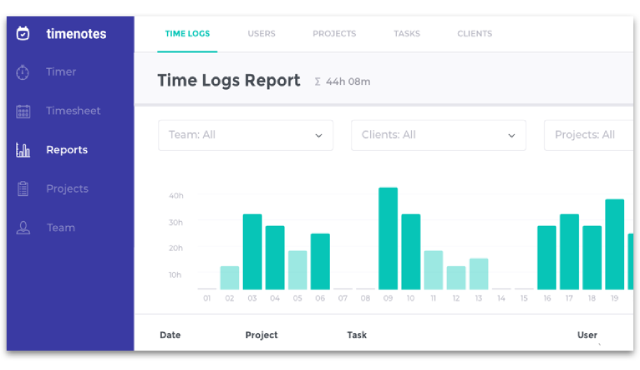Screen dimensions: 640x370
Task: Open the Timer stopwatch icon
Action: (23, 72)
